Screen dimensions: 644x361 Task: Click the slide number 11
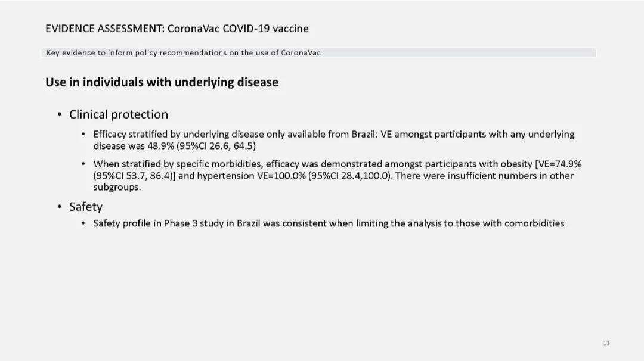(606, 343)
